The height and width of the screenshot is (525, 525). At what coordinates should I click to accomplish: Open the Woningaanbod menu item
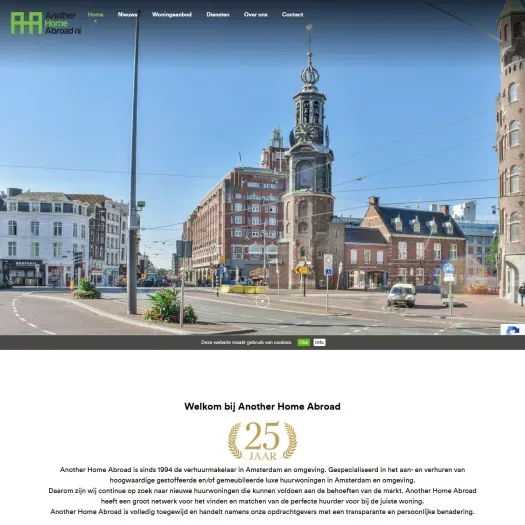[172, 15]
